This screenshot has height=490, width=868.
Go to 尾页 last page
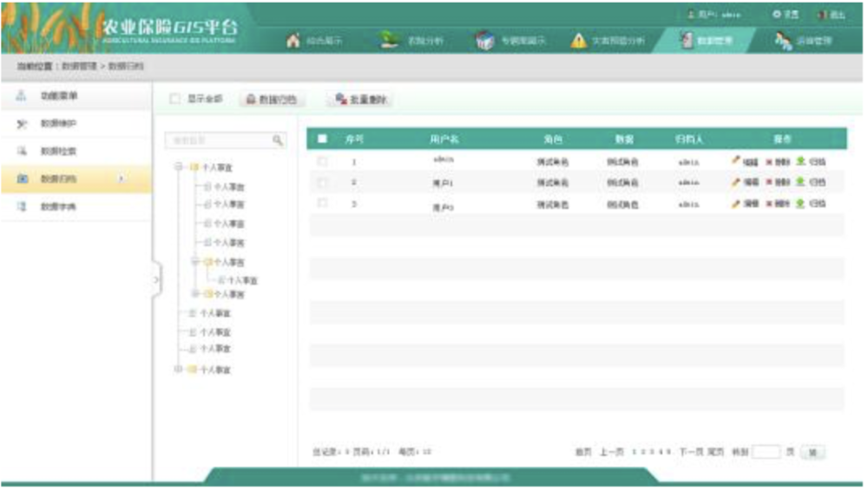[x=716, y=453]
